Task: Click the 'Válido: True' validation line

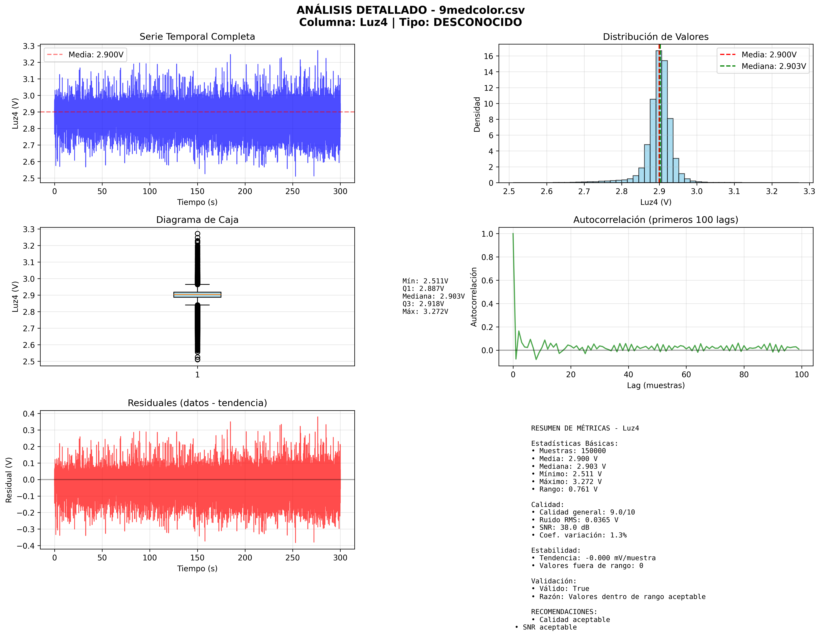Action: 560,589
